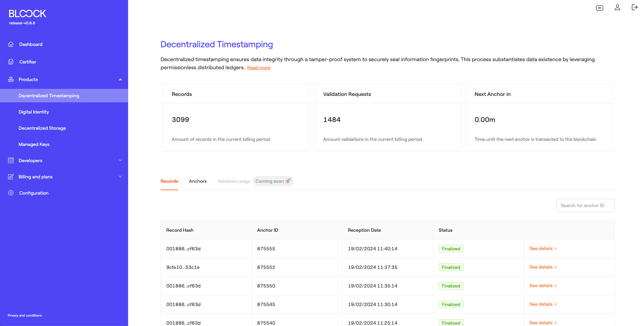Click reception date 19/02/2024 11:35:14

373,286
